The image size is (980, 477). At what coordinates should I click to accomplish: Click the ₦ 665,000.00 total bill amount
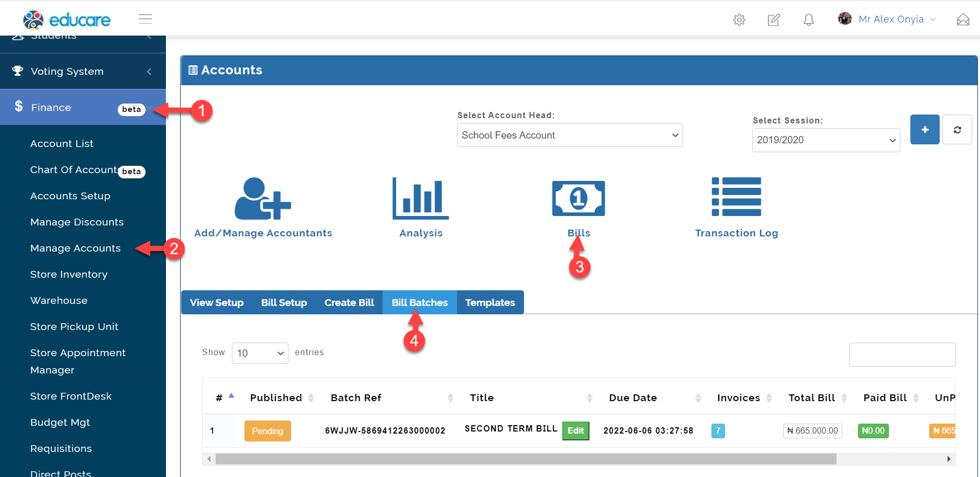(x=812, y=431)
